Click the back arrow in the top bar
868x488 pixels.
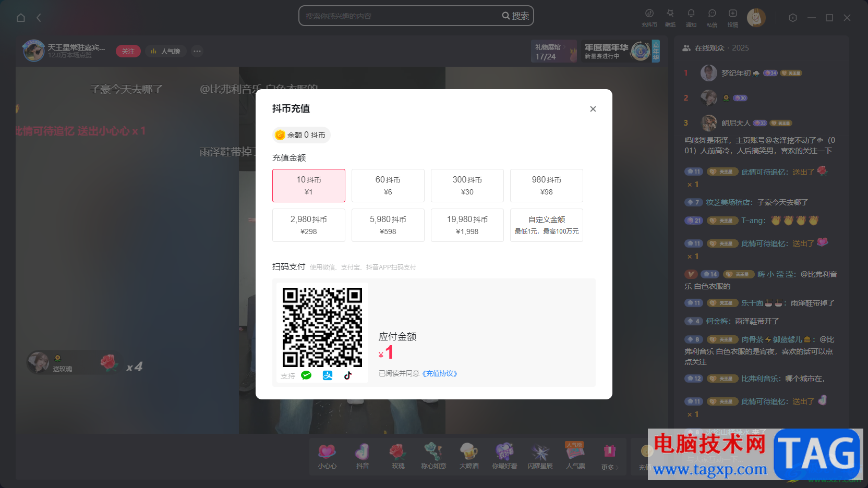(39, 18)
